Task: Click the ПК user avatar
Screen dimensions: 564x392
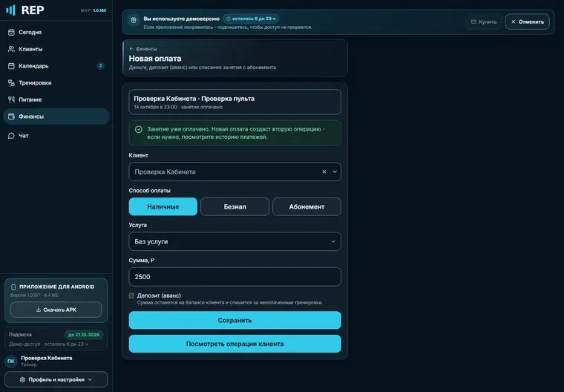Action: [11, 361]
